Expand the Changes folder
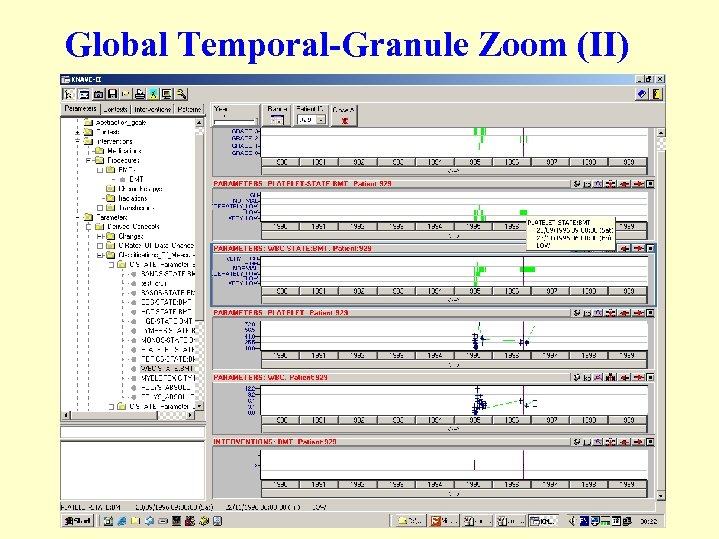This screenshot has height=539, width=719. pyautogui.click(x=100, y=236)
